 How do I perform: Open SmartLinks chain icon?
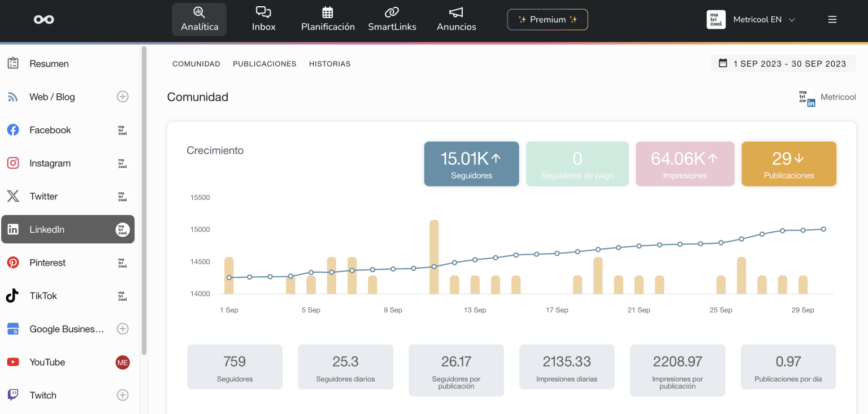[392, 12]
